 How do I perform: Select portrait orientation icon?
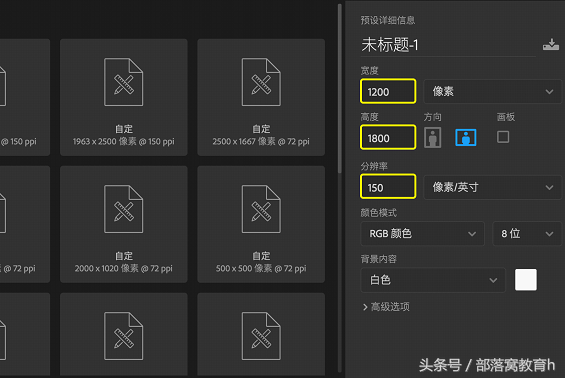pos(433,137)
